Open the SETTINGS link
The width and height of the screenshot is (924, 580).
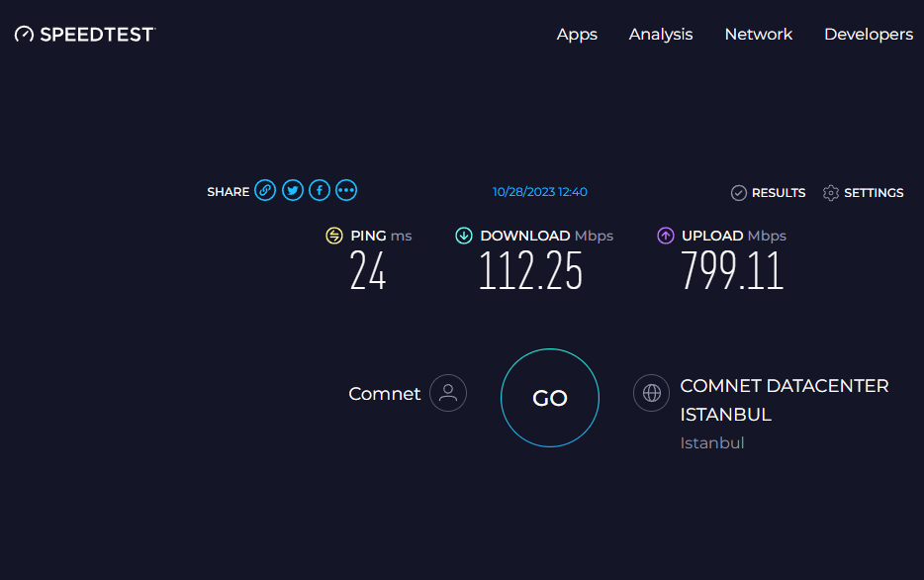pos(874,193)
